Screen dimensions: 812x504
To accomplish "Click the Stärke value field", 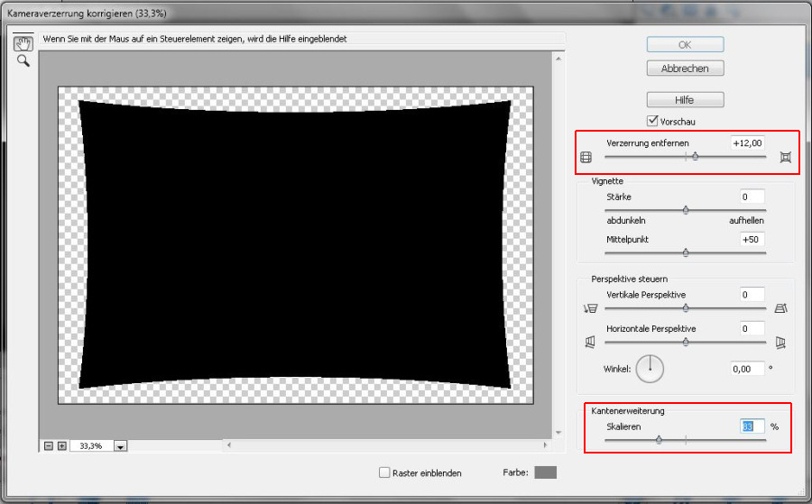I will click(752, 197).
